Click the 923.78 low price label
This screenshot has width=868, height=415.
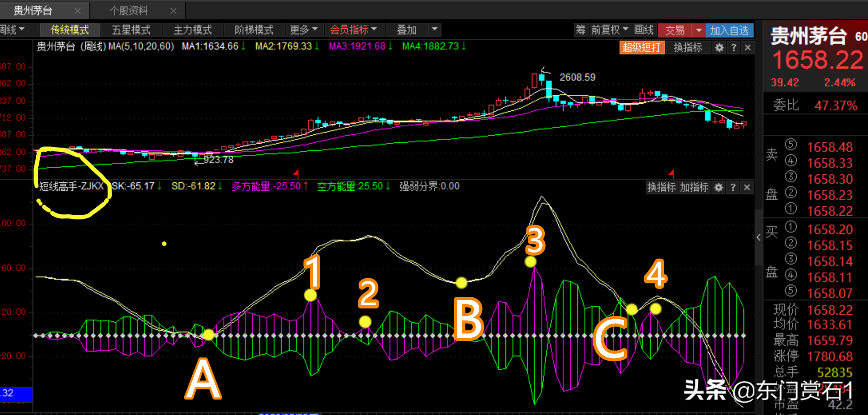coord(218,160)
